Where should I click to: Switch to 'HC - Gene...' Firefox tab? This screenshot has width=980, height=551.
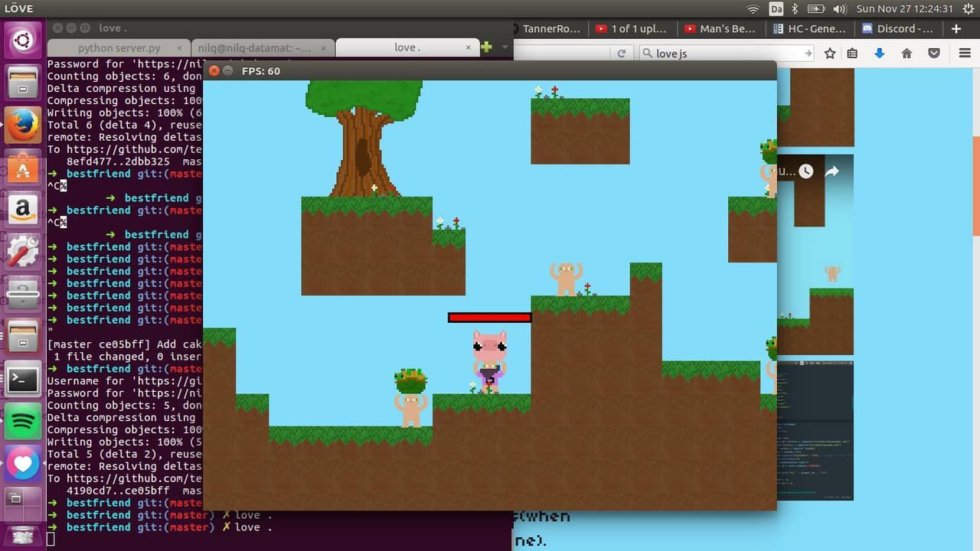(x=811, y=29)
